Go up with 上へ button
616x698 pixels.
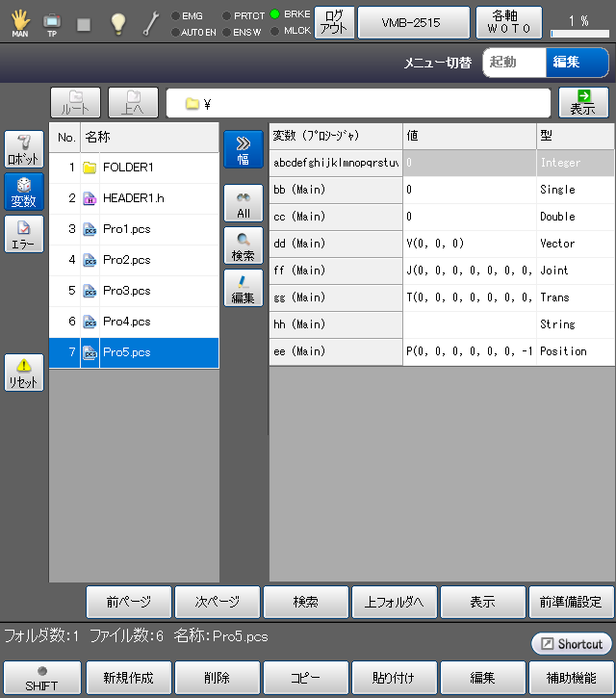point(133,103)
